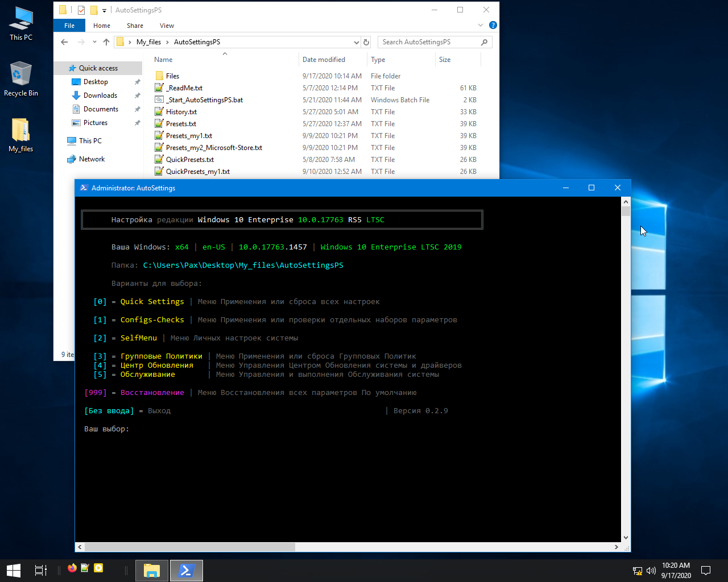728x582 pixels.
Task: Open My_files folder on desktop
Action: click(21, 135)
